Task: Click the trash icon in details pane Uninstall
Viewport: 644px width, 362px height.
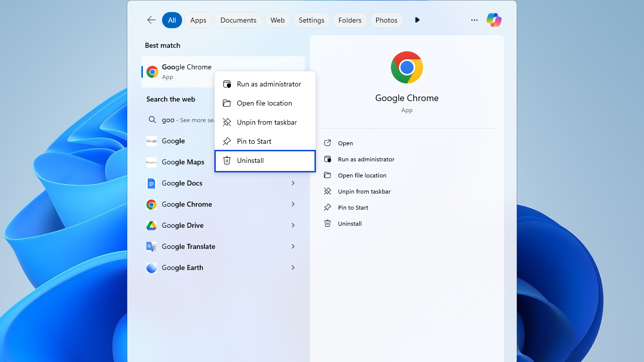Action: pos(328,223)
